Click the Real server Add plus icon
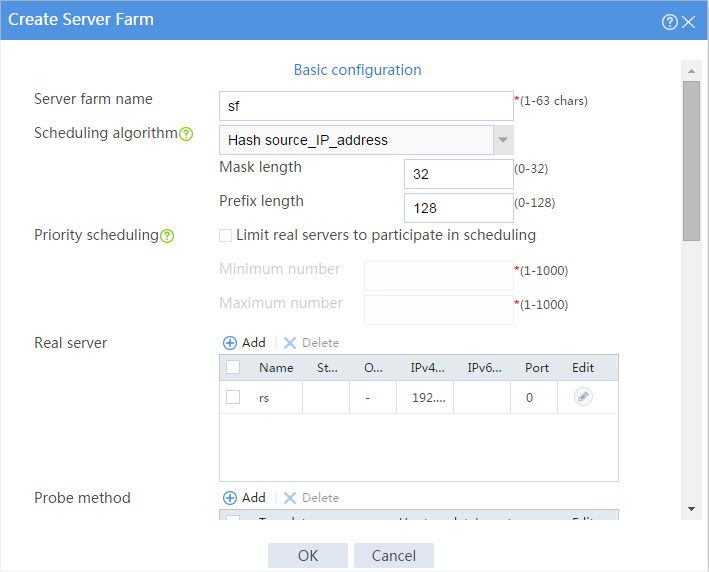709x572 pixels. 230,343
